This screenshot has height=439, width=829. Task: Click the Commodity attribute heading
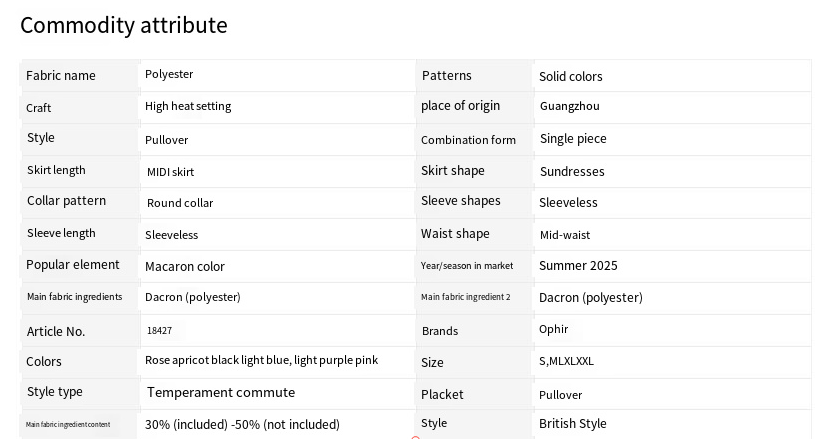[x=124, y=25]
